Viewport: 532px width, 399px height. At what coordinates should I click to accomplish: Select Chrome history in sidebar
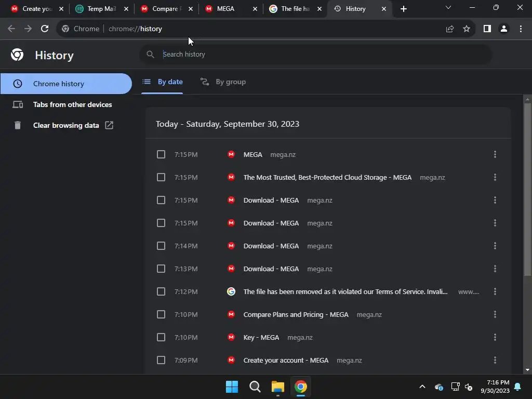66,84
